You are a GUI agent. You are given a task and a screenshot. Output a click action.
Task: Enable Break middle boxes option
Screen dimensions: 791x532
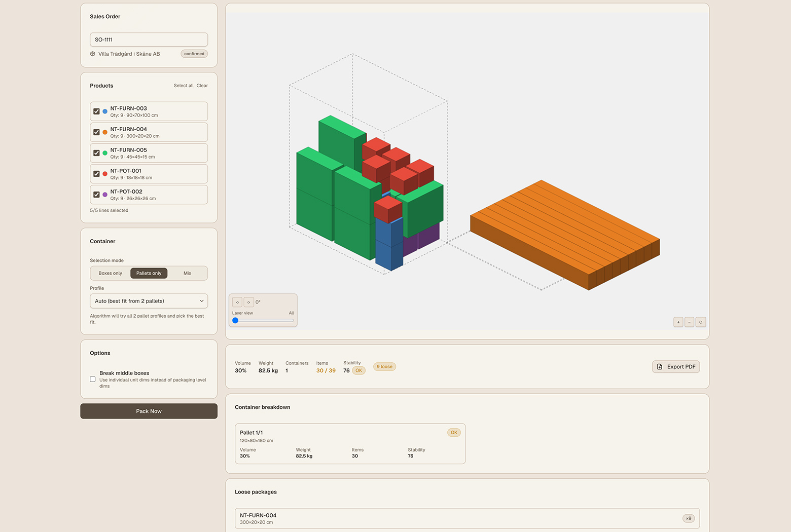click(93, 379)
